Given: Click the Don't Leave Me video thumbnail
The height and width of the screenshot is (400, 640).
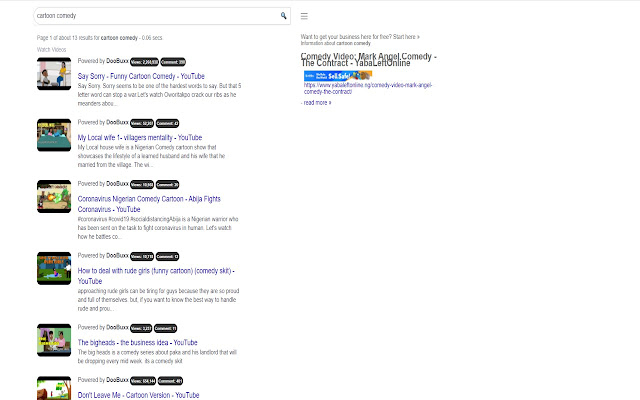Looking at the screenshot, I should 54,388.
